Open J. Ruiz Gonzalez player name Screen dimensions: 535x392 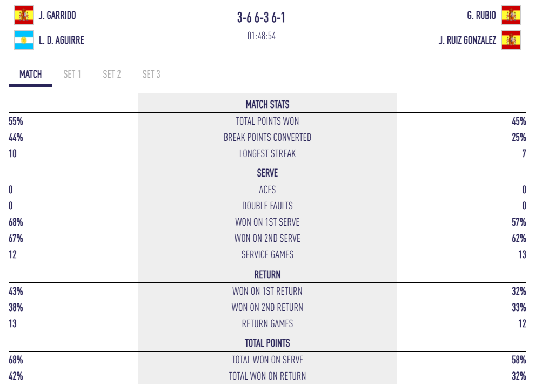pos(467,40)
